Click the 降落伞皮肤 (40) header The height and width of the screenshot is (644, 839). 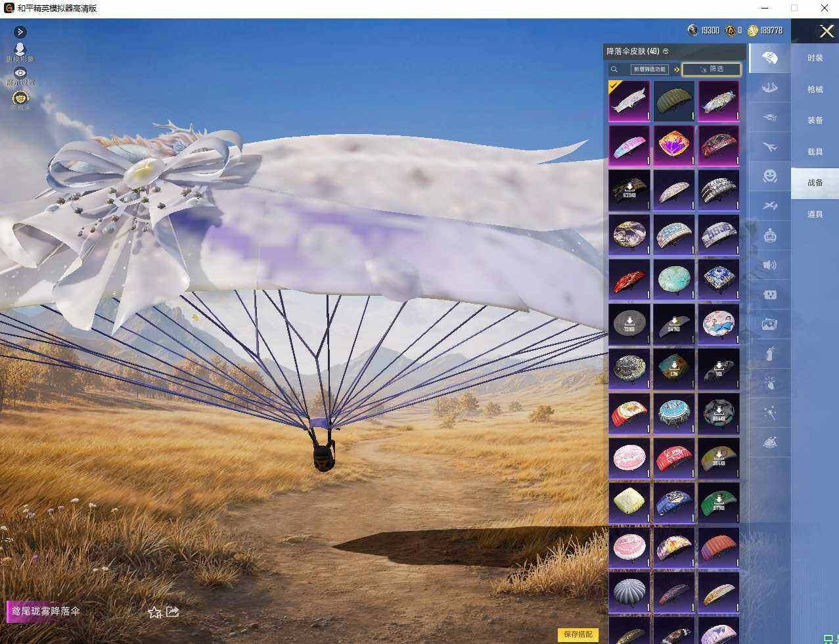(633, 51)
